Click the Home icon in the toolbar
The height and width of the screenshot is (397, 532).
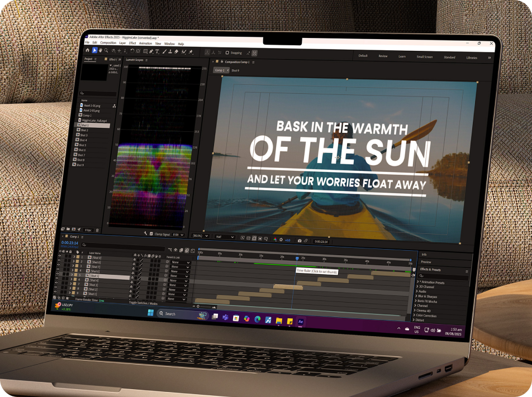coord(88,50)
